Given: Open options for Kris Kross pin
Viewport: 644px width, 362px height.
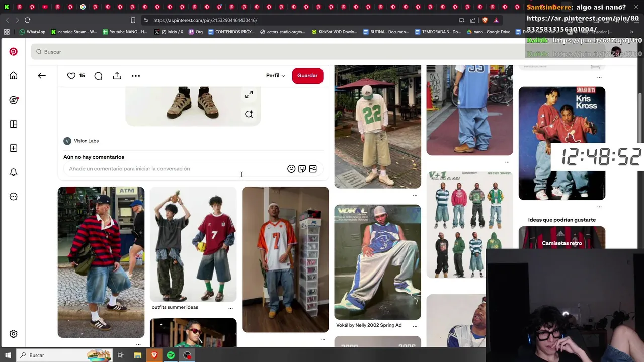Looking at the screenshot, I should pos(599,206).
